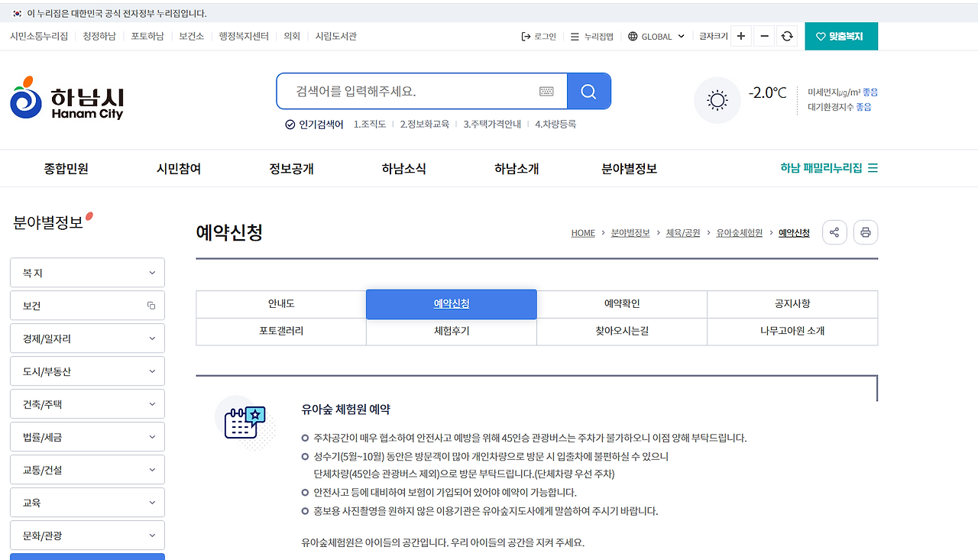This screenshot has height=560, width=978.
Task: Open the GLOBAL language dropdown
Action: click(656, 36)
